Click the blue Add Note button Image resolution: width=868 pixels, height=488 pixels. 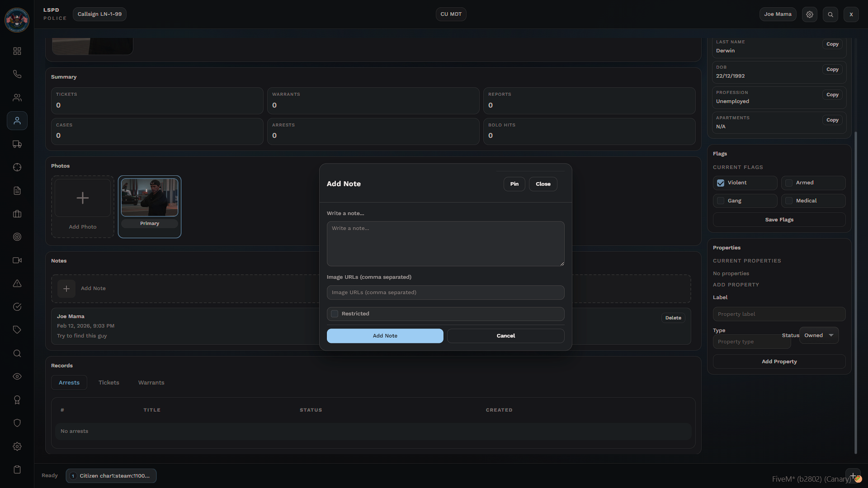(x=385, y=336)
